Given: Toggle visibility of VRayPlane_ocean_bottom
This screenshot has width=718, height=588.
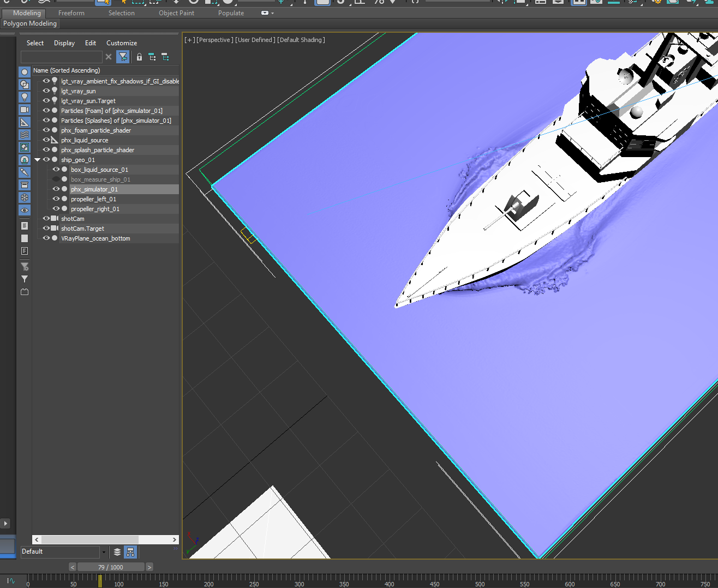Looking at the screenshot, I should coord(46,238).
